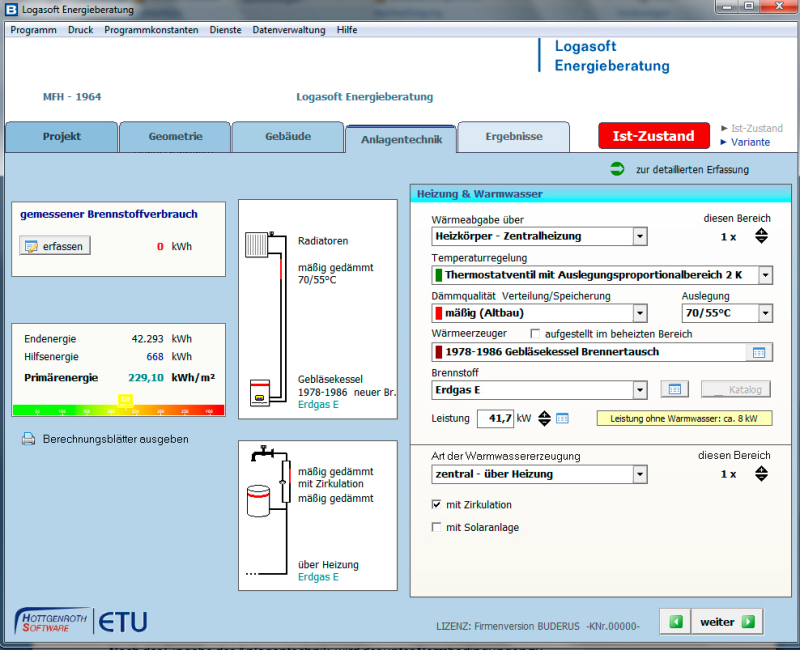Image resolution: width=800 pixels, height=650 pixels.
Task: Click the green arrow icon for detailed entry
Action: click(x=617, y=169)
